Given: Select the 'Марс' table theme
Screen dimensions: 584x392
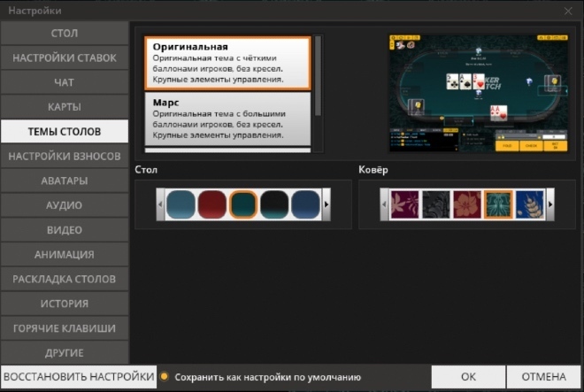Looking at the screenshot, I should point(227,119).
